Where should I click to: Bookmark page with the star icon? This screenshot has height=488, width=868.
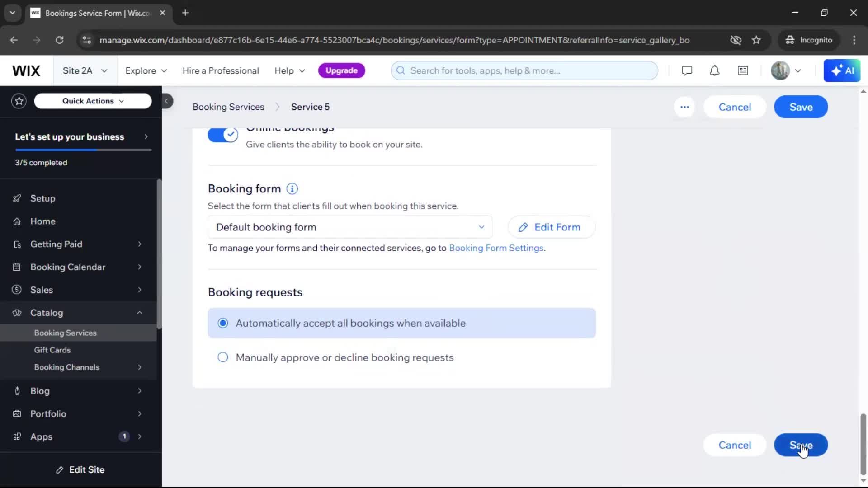(x=756, y=40)
